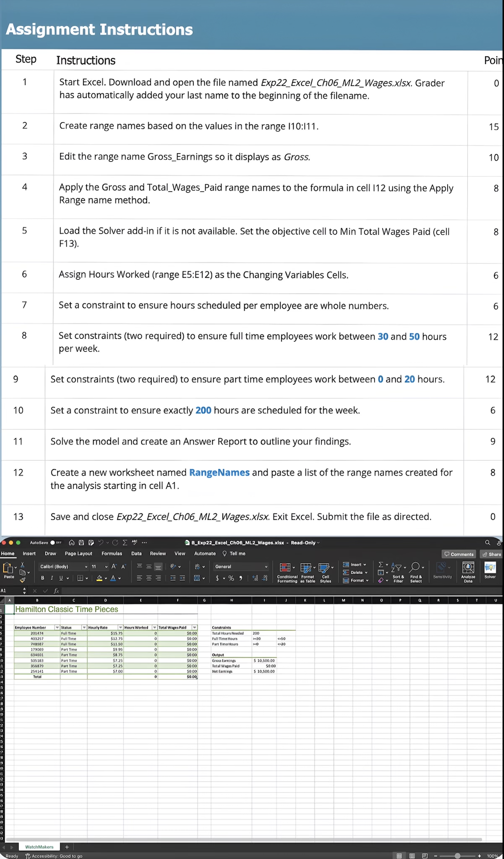Click the Format as Table icon
The width and height of the screenshot is (504, 859).
point(307,572)
